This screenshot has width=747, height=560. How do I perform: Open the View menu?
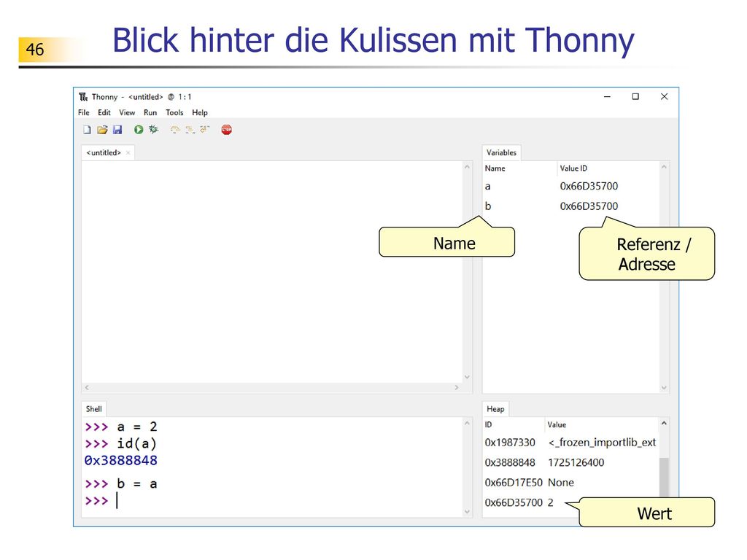127,112
